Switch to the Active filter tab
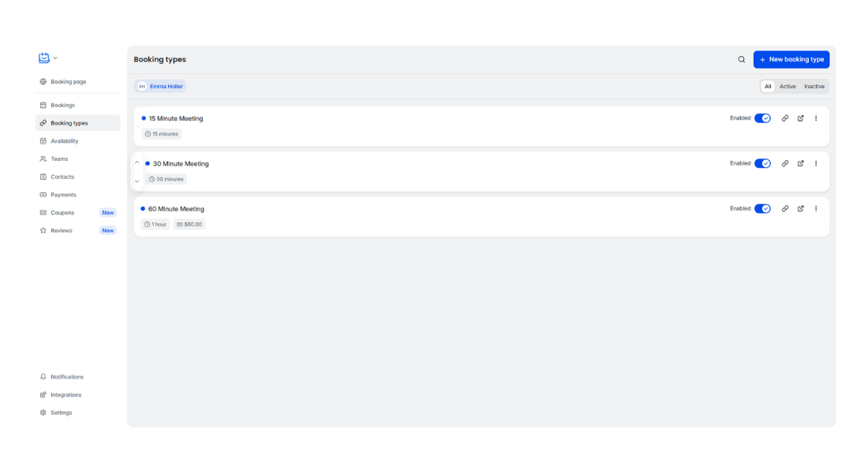The image size is (868, 473). pos(788,86)
